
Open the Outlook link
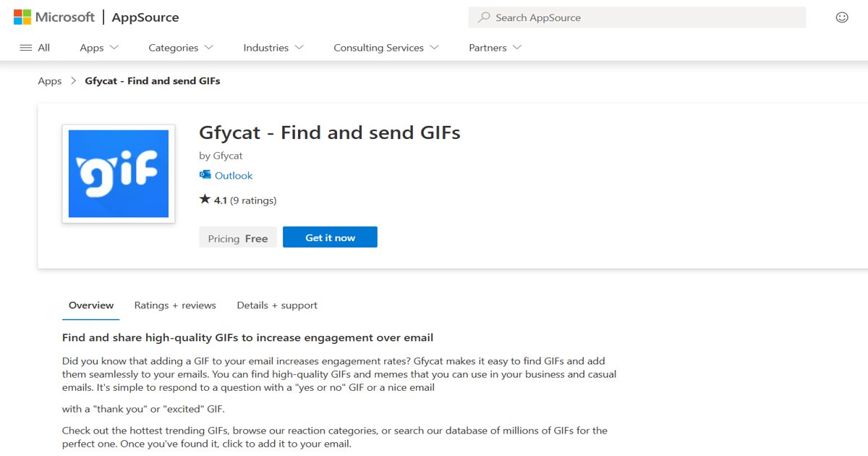[x=234, y=175]
